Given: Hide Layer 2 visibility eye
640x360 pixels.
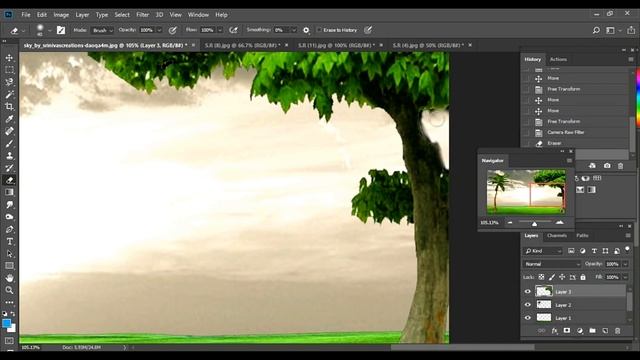Looking at the screenshot, I should pos(527,305).
